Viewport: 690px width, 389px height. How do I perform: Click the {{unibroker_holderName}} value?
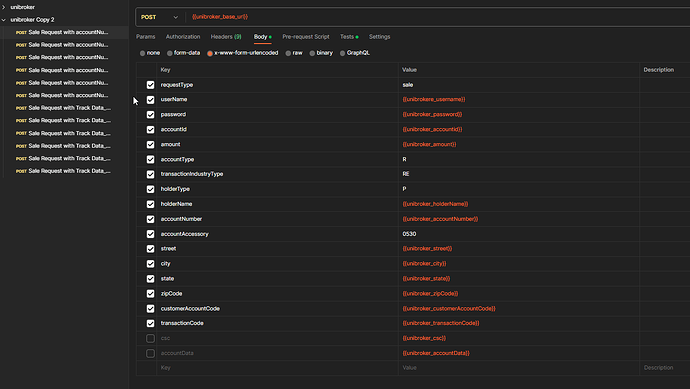(x=435, y=204)
